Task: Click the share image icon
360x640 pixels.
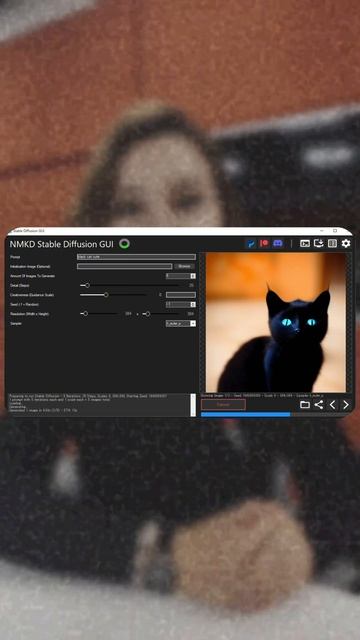Action: (319, 405)
